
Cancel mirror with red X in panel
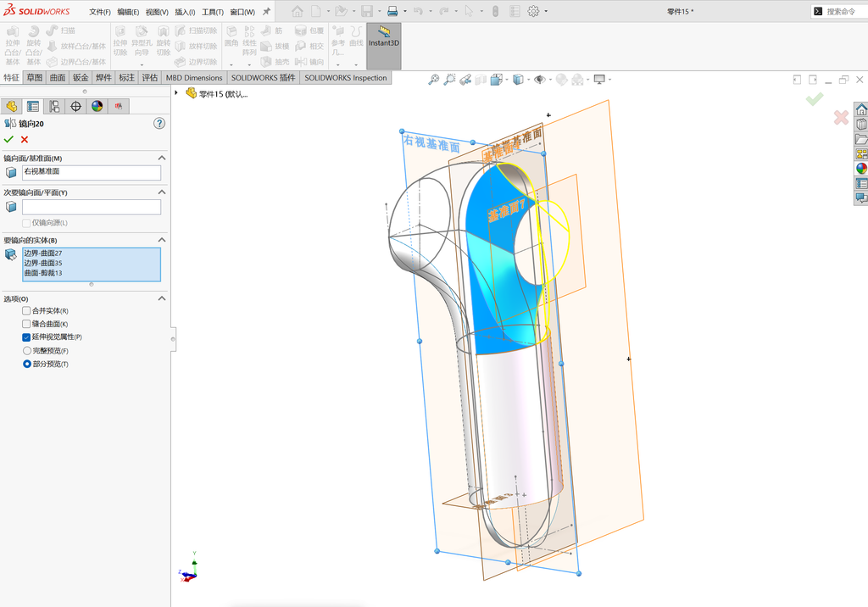click(25, 140)
